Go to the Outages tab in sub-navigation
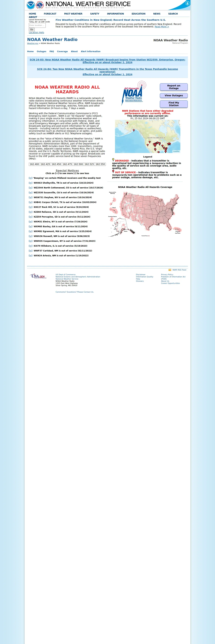The image size is (215, 644). pos(42,51)
